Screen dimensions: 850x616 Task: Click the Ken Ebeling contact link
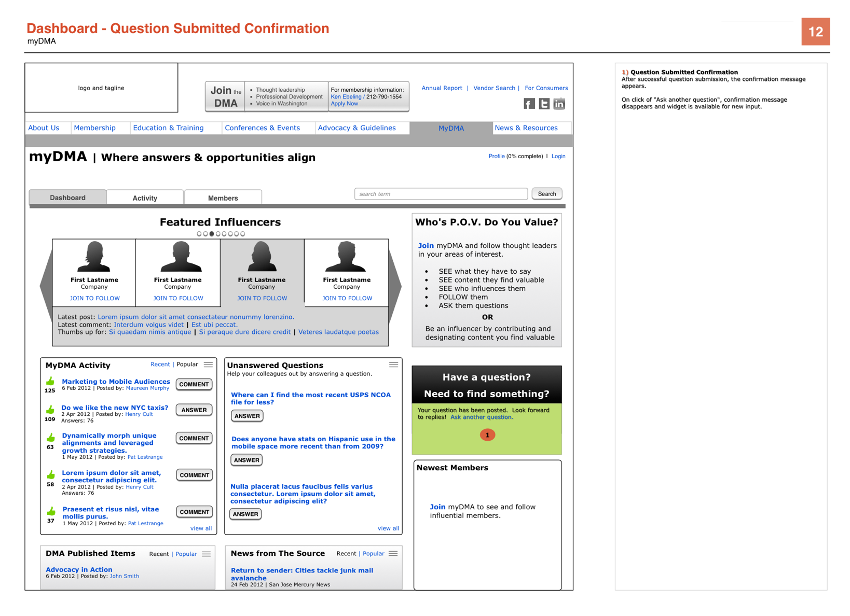coord(346,97)
